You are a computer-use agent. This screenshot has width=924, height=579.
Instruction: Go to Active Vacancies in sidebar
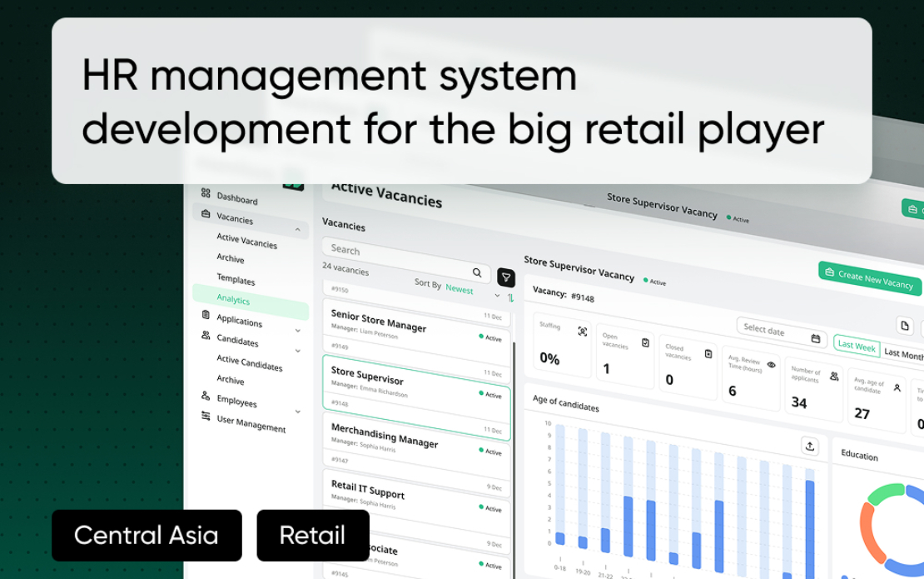[x=246, y=241]
